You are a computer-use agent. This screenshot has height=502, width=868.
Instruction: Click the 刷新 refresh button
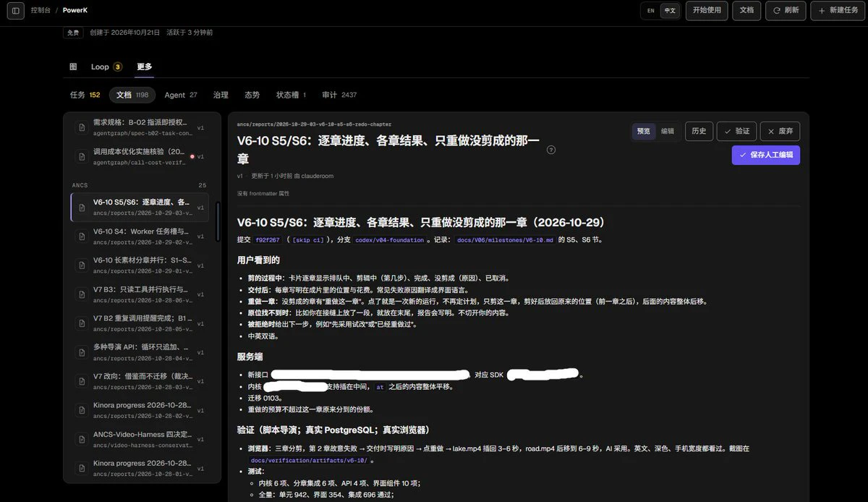786,10
